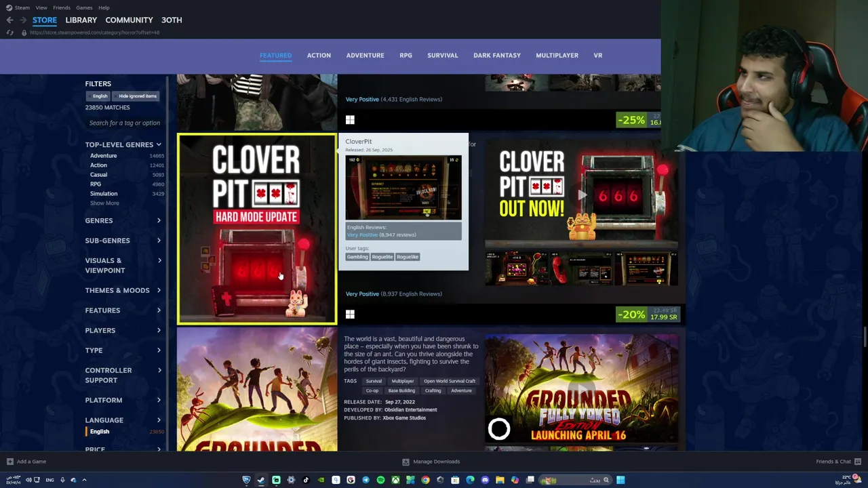Expand Controller Support filters

click(123, 375)
